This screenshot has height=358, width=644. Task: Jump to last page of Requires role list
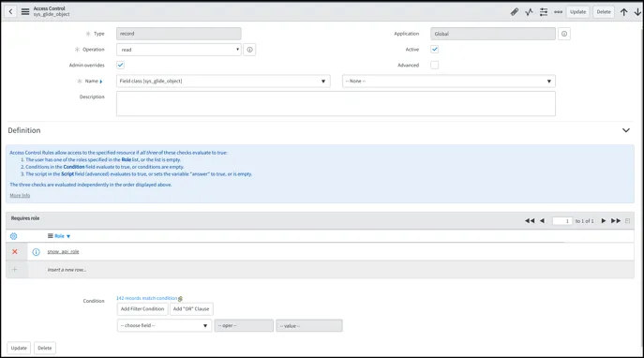(616, 221)
